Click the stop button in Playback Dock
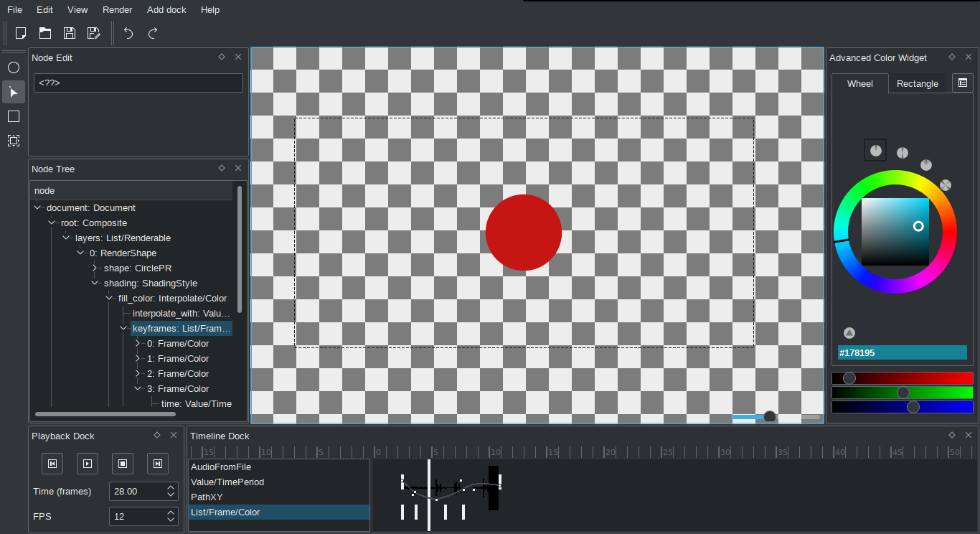Viewport: 980px width, 534px height. coord(123,464)
